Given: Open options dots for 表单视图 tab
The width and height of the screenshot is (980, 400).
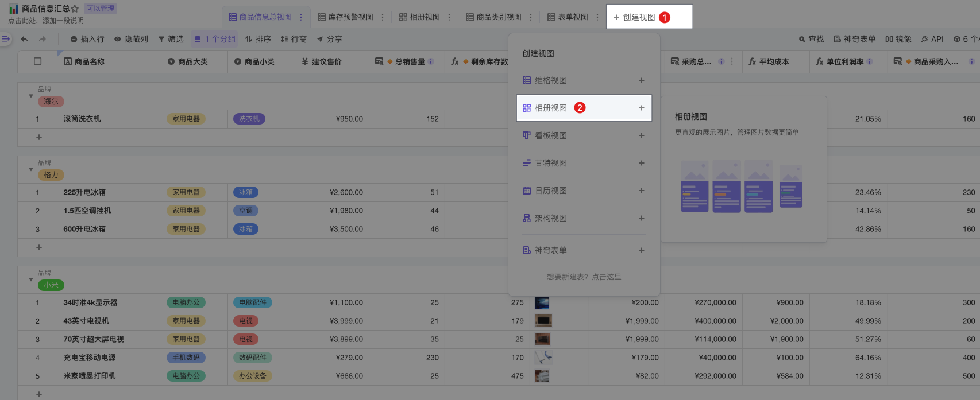Looking at the screenshot, I should point(597,17).
